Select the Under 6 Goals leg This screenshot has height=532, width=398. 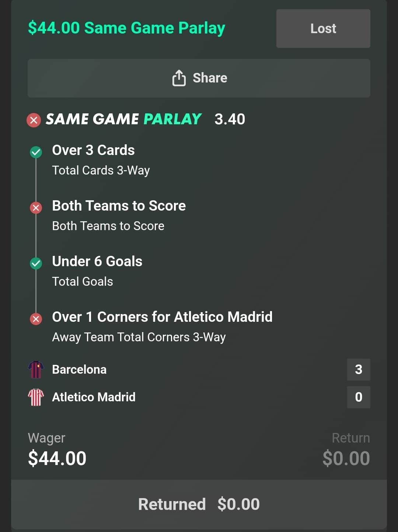coord(97,261)
